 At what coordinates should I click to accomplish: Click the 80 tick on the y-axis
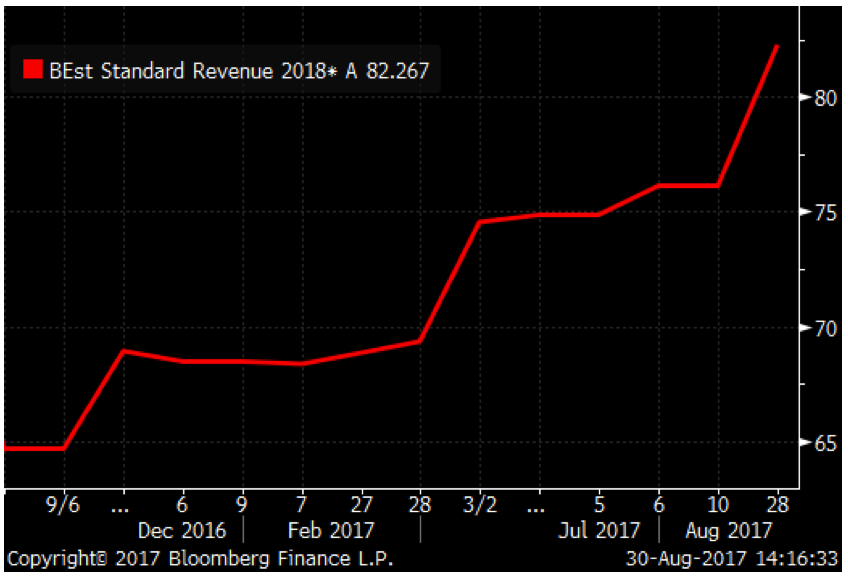click(x=821, y=98)
